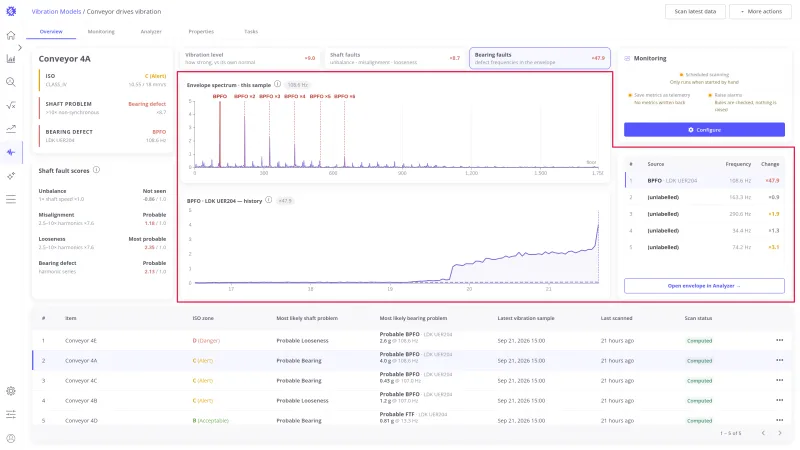Click the Scan status column header
Viewport: 800px width, 450px height.
pyautogui.click(x=698, y=318)
